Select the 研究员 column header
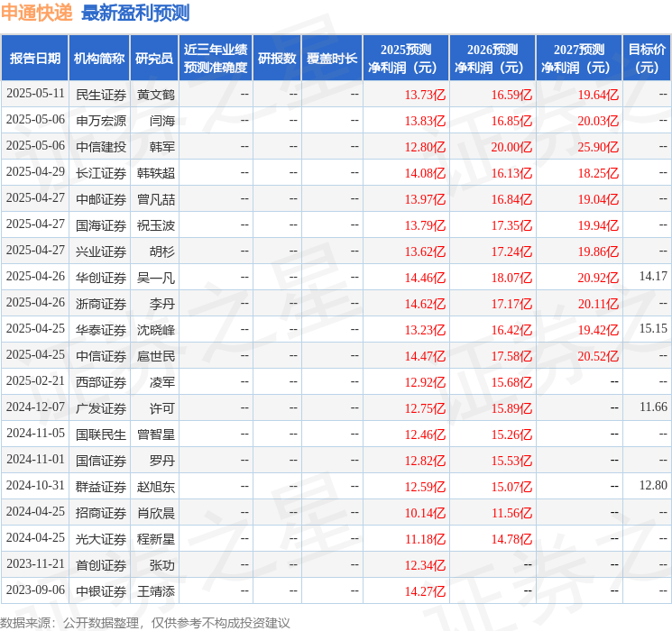672x631 pixels. tap(154, 58)
